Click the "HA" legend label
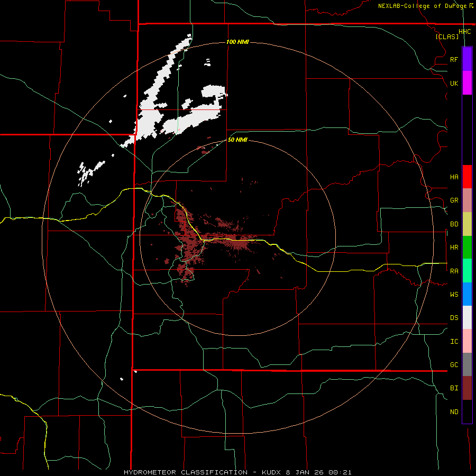The height and width of the screenshot is (476, 476). (x=454, y=177)
